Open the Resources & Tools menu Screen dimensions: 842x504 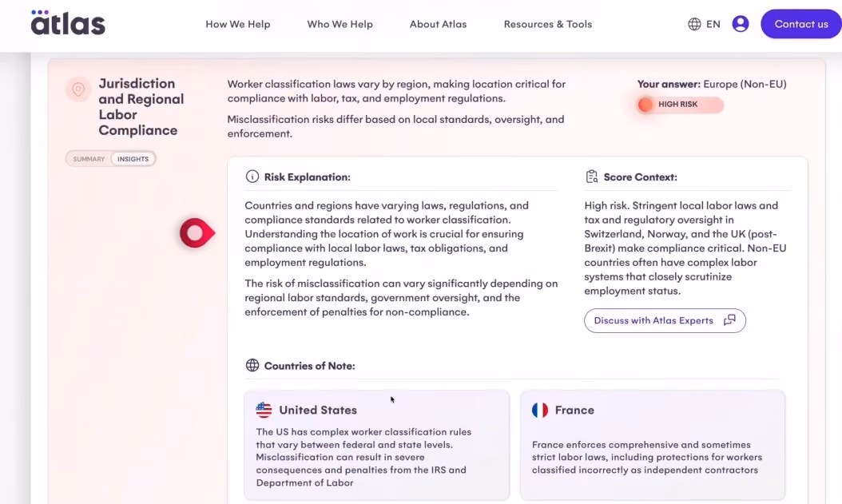coord(548,24)
